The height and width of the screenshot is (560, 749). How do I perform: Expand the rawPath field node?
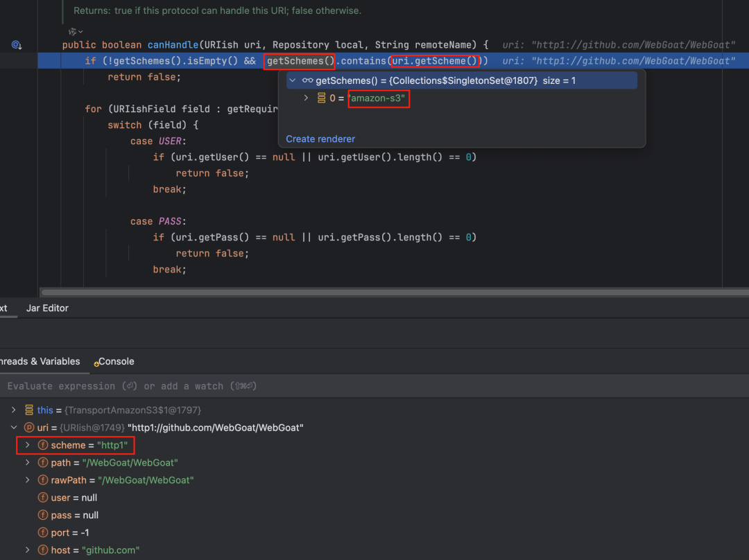28,480
